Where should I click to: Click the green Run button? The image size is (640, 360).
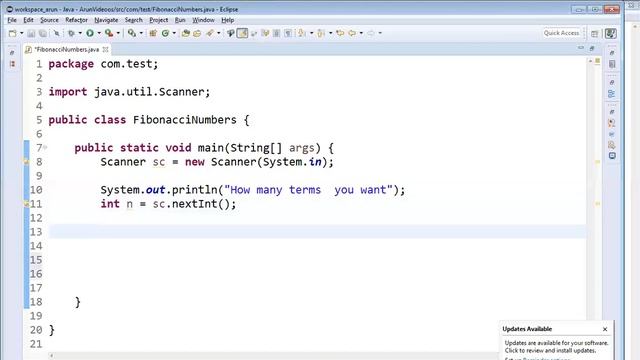(x=90, y=33)
